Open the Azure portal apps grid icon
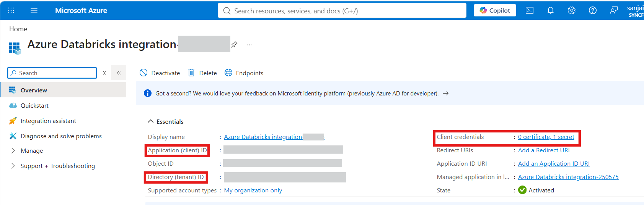This screenshot has height=205, width=644. click(x=11, y=10)
